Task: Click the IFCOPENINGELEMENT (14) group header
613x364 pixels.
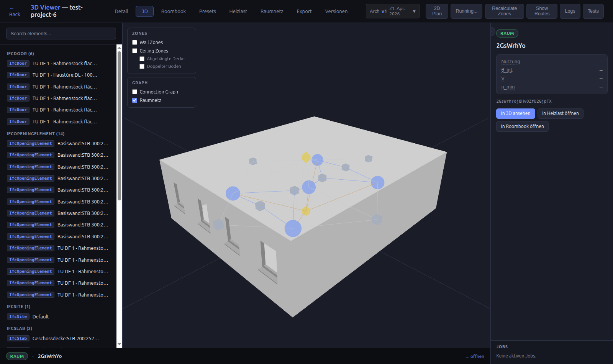Action: pyautogui.click(x=35, y=134)
